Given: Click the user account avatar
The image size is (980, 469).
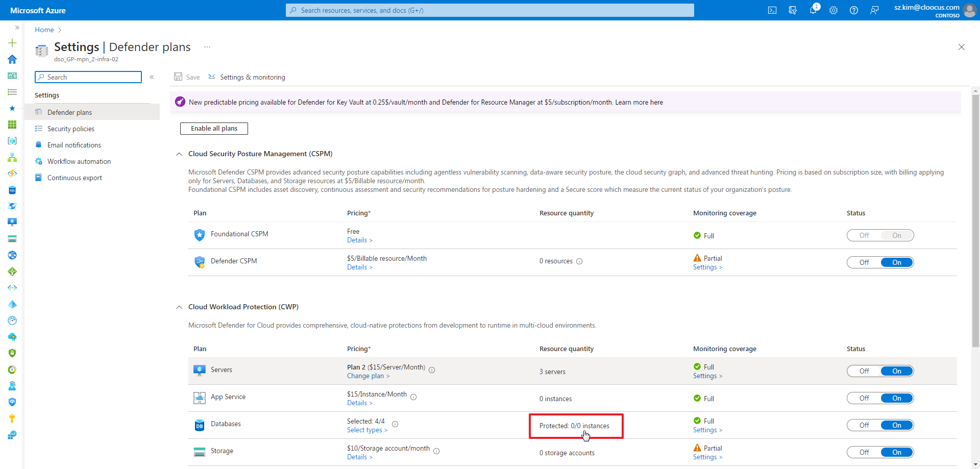Looking at the screenshot, I should (x=969, y=10).
